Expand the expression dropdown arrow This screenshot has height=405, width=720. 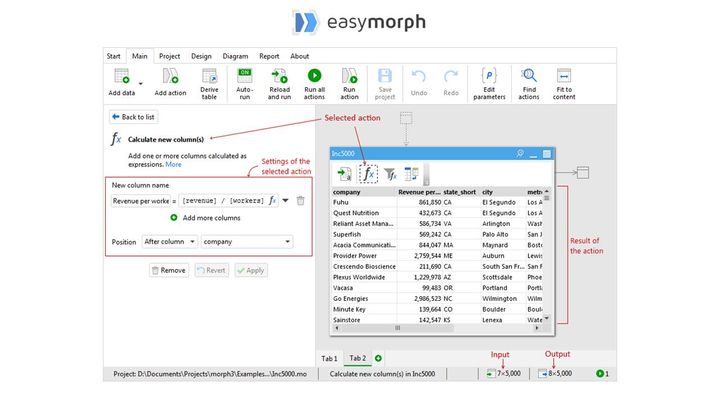click(x=286, y=201)
